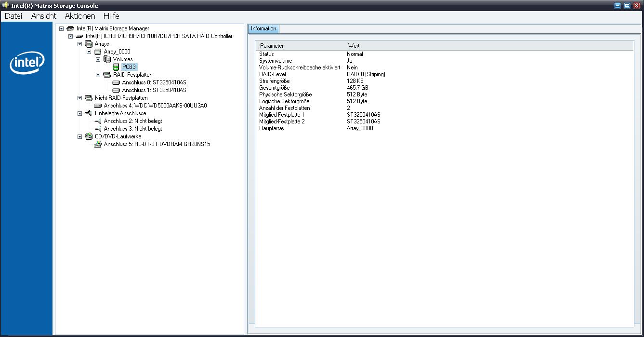This screenshot has height=337, width=644.
Task: Click the RAID-Festplatten disk icon
Action: (x=107, y=75)
